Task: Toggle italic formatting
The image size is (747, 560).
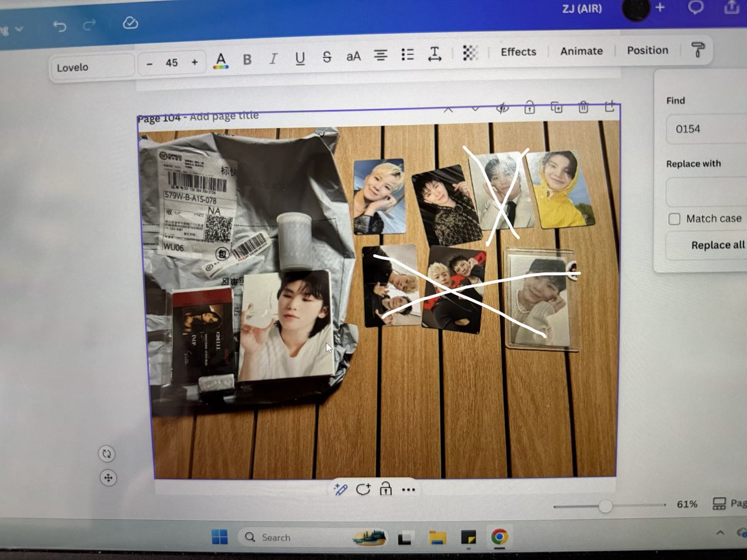Action: 273,59
